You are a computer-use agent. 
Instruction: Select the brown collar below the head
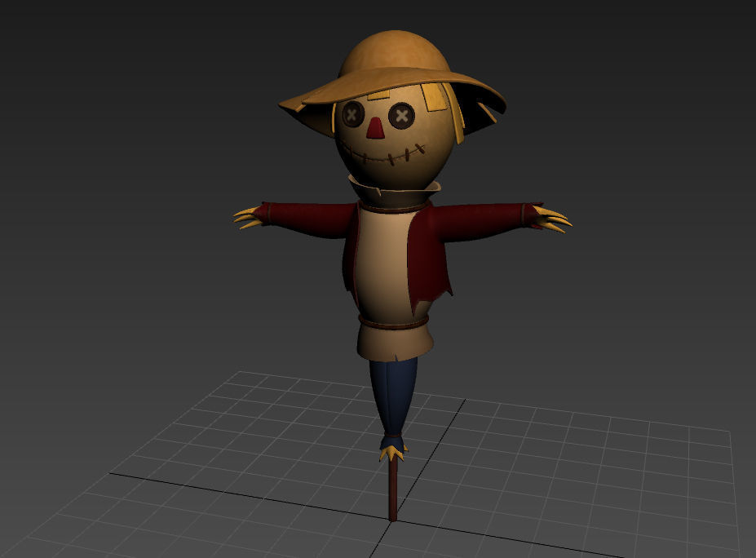click(396, 195)
